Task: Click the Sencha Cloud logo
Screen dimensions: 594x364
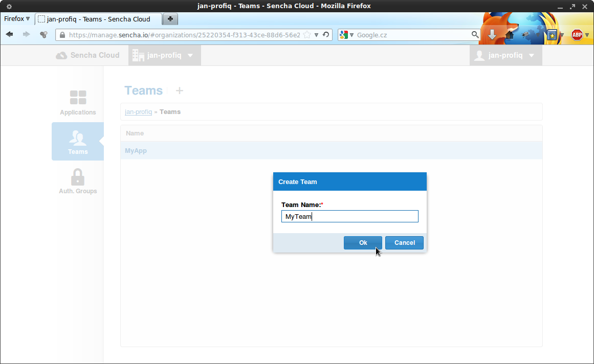Action: (87, 55)
